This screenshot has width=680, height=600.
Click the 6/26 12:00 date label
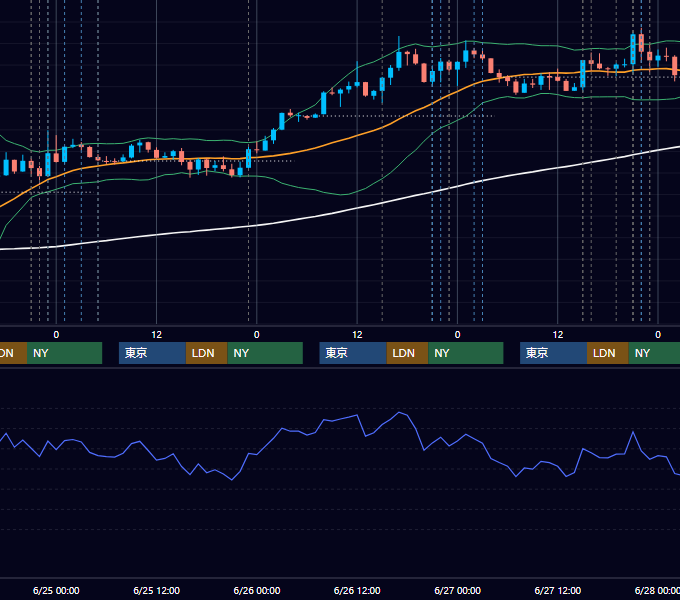[357, 590]
